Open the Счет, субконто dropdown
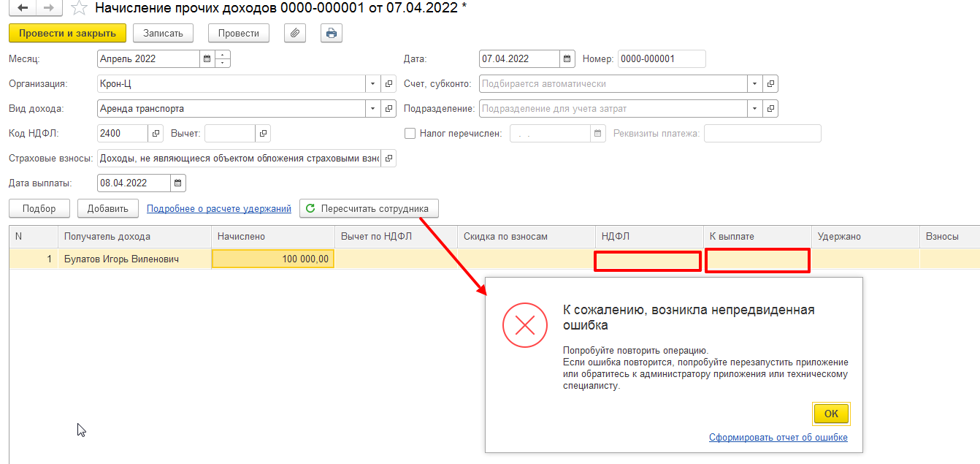 click(754, 84)
